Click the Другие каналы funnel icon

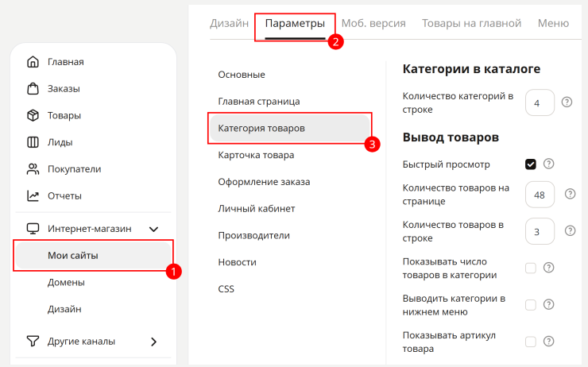tap(33, 341)
